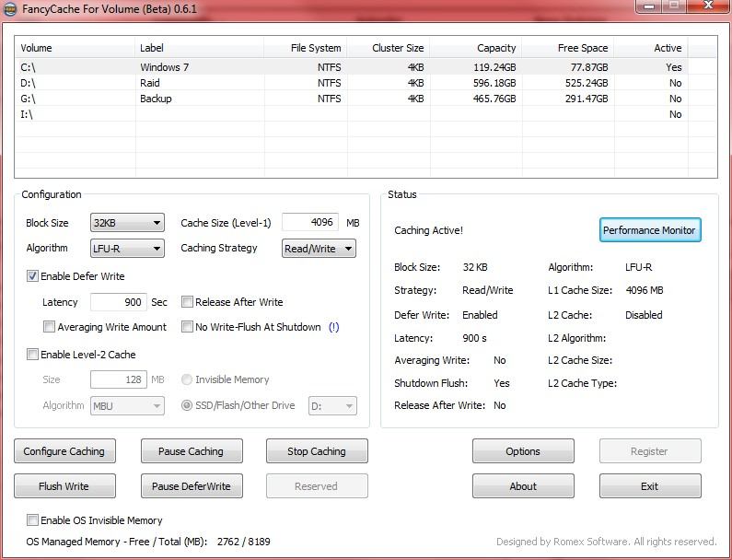Viewport: 732px width, 560px height.
Task: Open Performance Monitor
Action: (650, 229)
